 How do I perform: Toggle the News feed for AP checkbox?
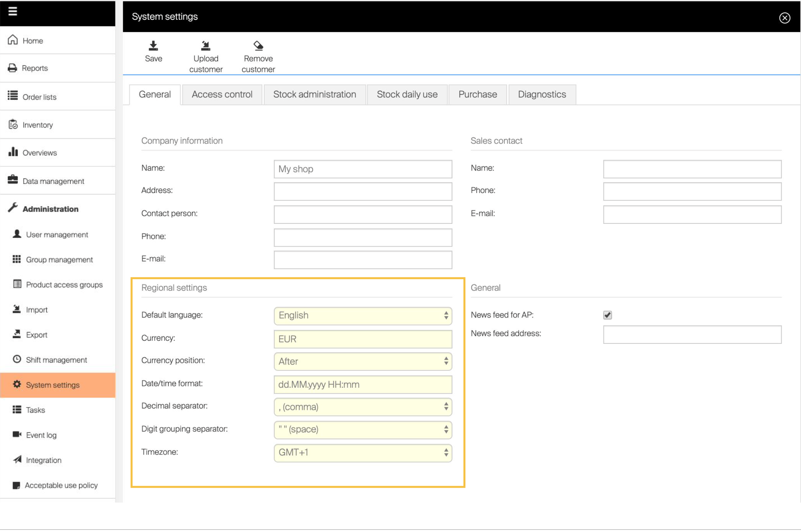608,315
